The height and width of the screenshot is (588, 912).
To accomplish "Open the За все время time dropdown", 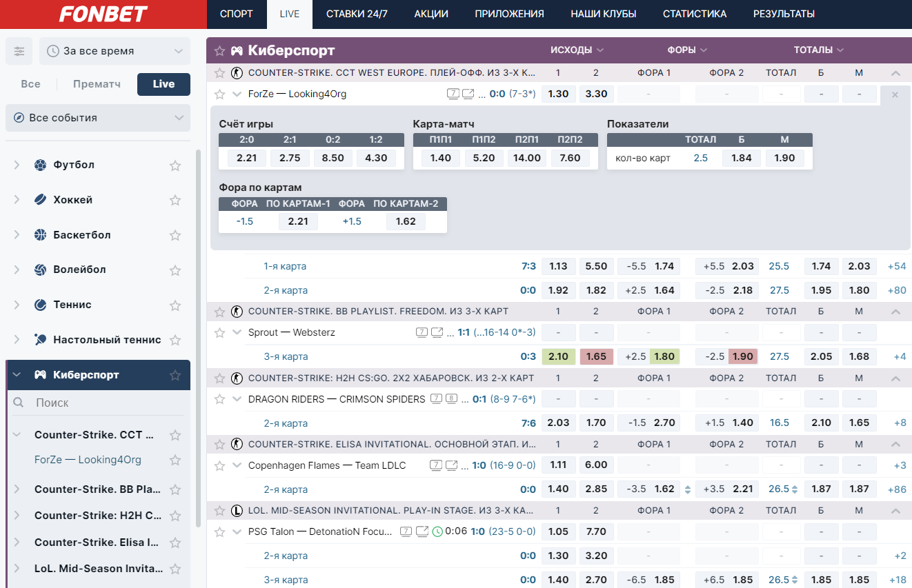I will (x=115, y=51).
